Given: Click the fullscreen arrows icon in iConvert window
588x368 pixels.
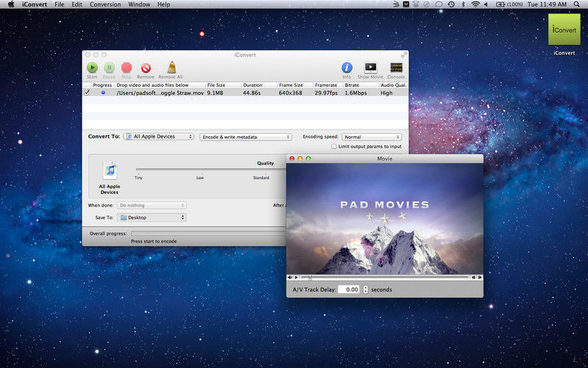Looking at the screenshot, I should (x=404, y=54).
